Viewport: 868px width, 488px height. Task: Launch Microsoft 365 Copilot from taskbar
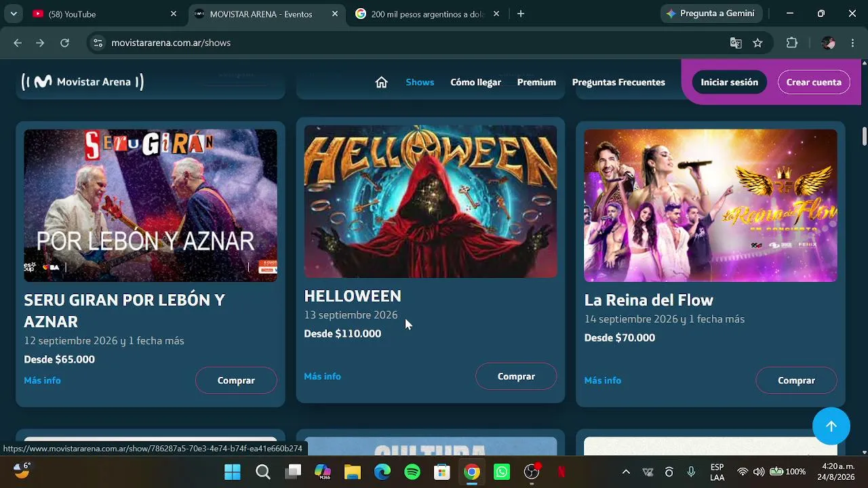pyautogui.click(x=323, y=472)
